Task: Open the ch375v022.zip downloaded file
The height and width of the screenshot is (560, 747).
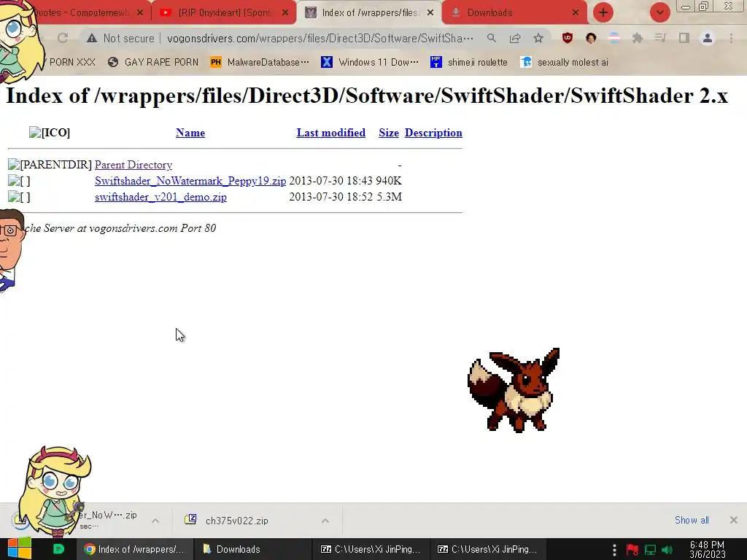Action: (x=237, y=521)
